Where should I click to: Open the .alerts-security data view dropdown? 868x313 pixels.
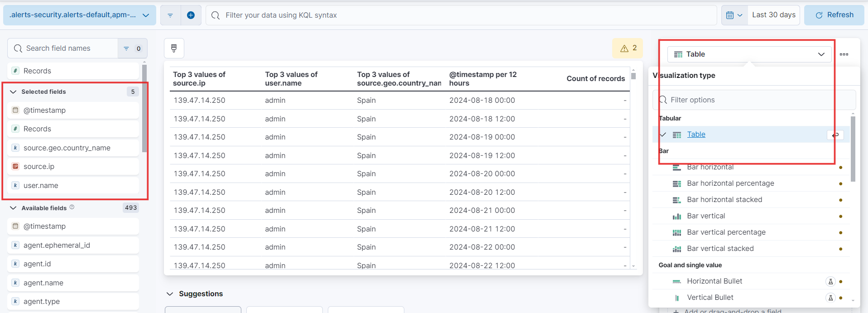tap(79, 15)
